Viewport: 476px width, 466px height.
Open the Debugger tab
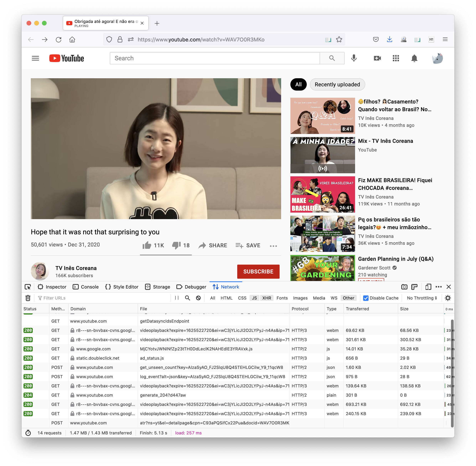click(x=191, y=287)
